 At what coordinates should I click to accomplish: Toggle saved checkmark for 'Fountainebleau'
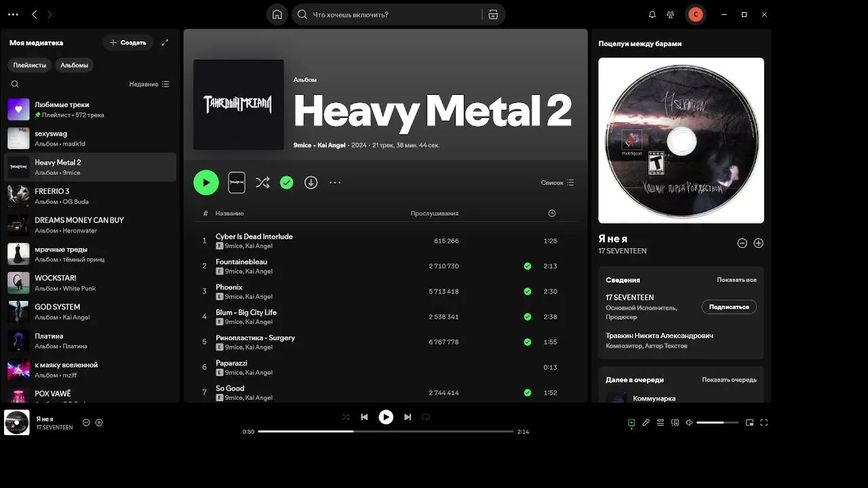[x=528, y=266]
